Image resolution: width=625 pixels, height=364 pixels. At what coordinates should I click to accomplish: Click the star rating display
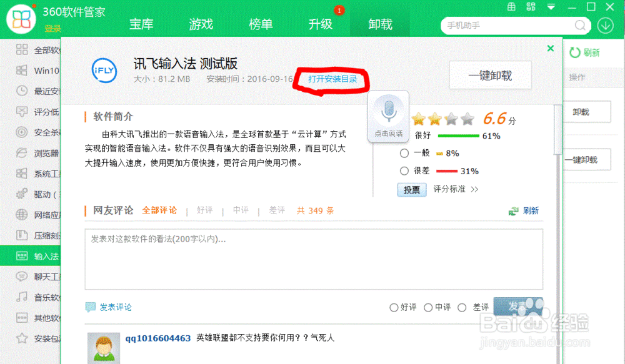443,119
